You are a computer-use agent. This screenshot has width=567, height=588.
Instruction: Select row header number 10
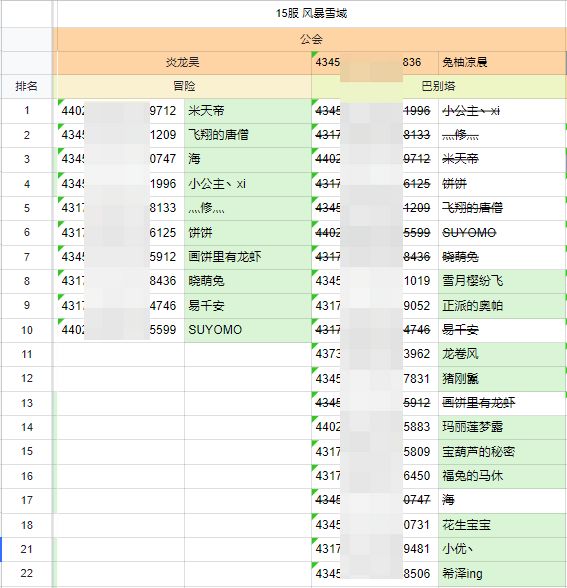pyautogui.click(x=27, y=330)
